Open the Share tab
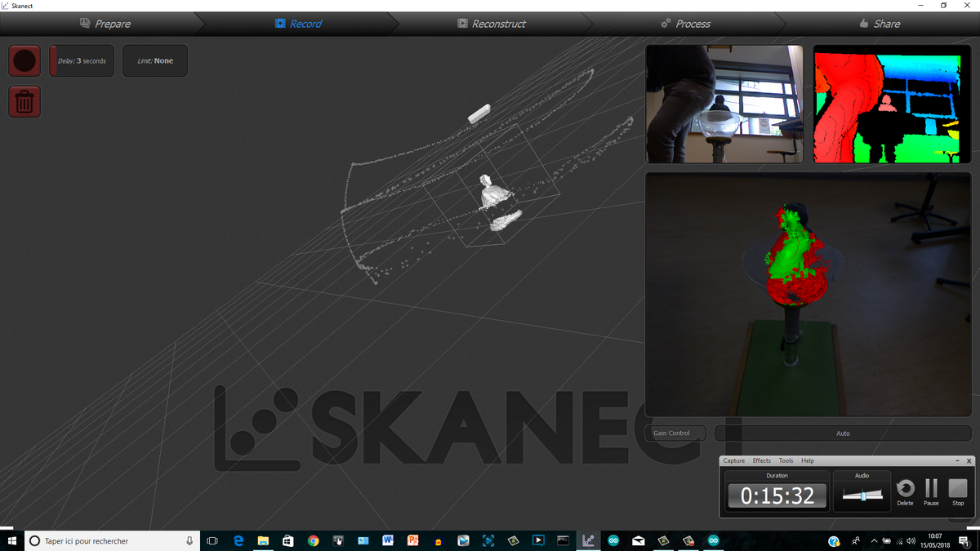Viewport: 980px width, 551px height. [879, 24]
